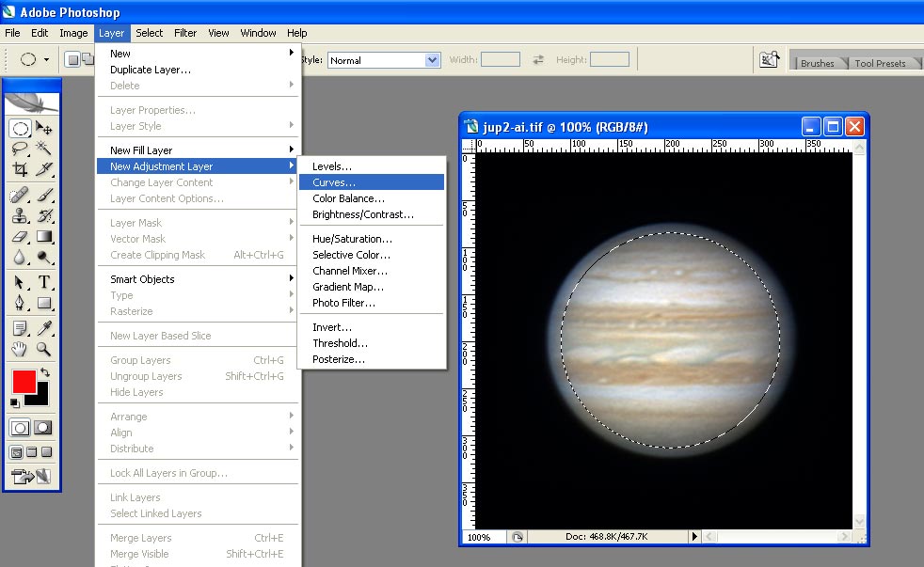Expand the New submenu in Layer menu
Screen dimensions: 924x567
pos(199,54)
